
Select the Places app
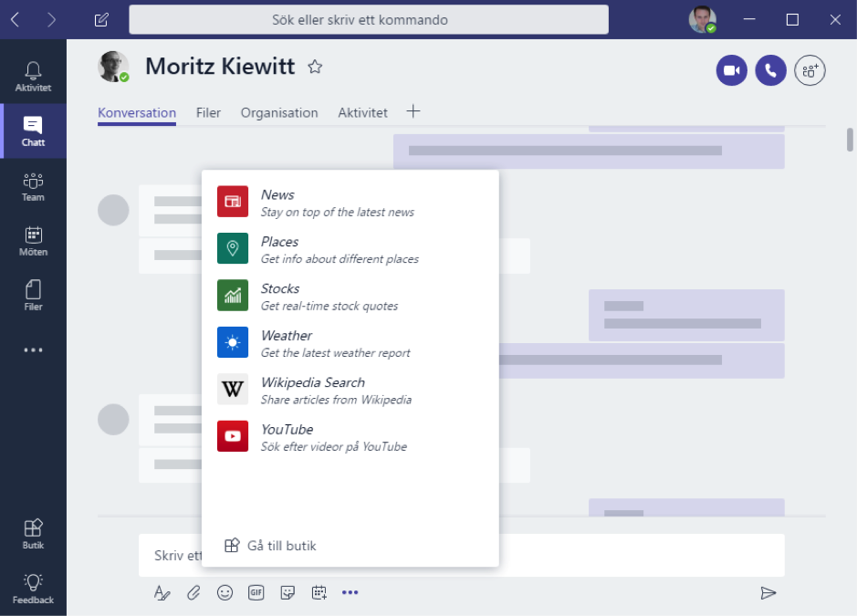(350, 249)
